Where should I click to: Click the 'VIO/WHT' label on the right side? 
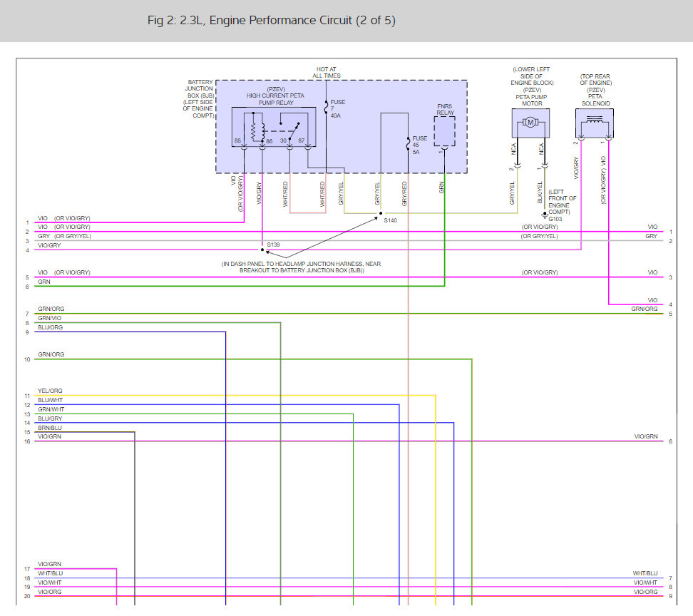pos(645,582)
